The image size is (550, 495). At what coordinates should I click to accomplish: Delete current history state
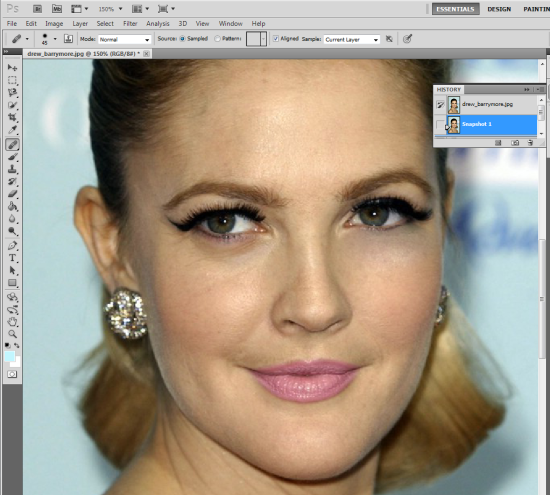(x=530, y=143)
